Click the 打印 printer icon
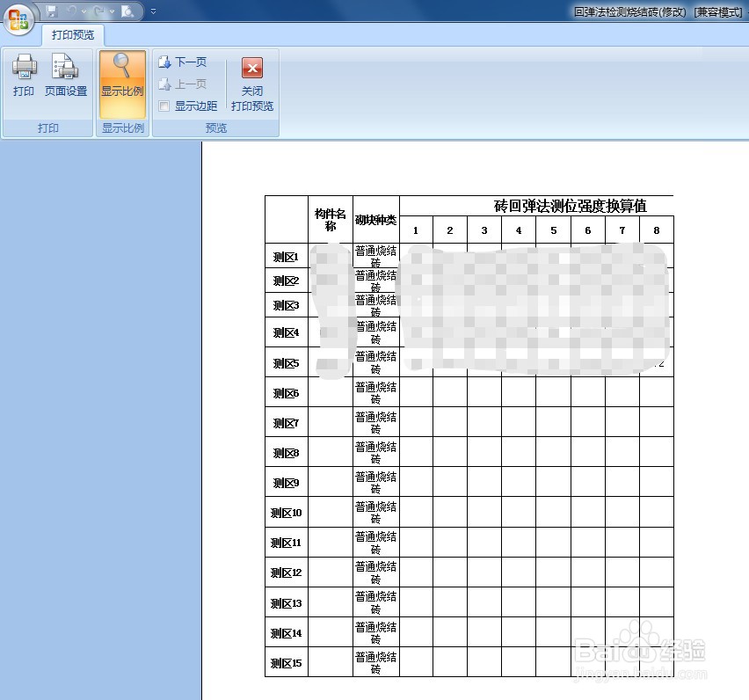 point(24,76)
